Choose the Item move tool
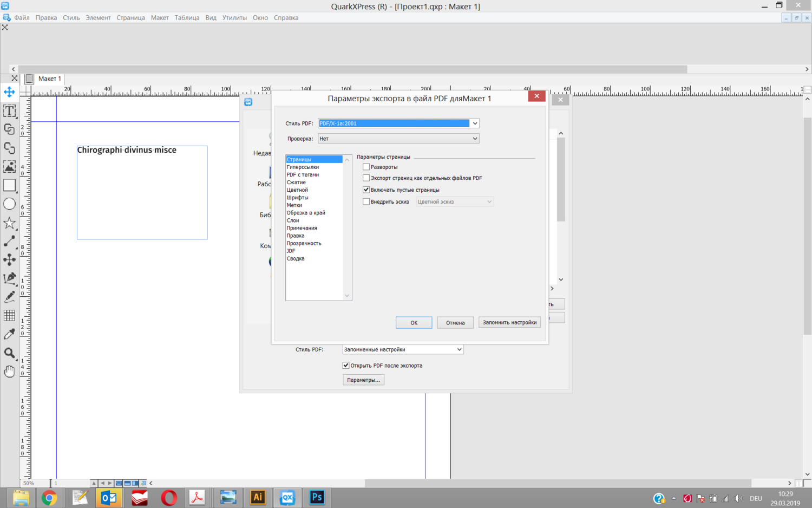This screenshot has height=508, width=812. (9, 92)
